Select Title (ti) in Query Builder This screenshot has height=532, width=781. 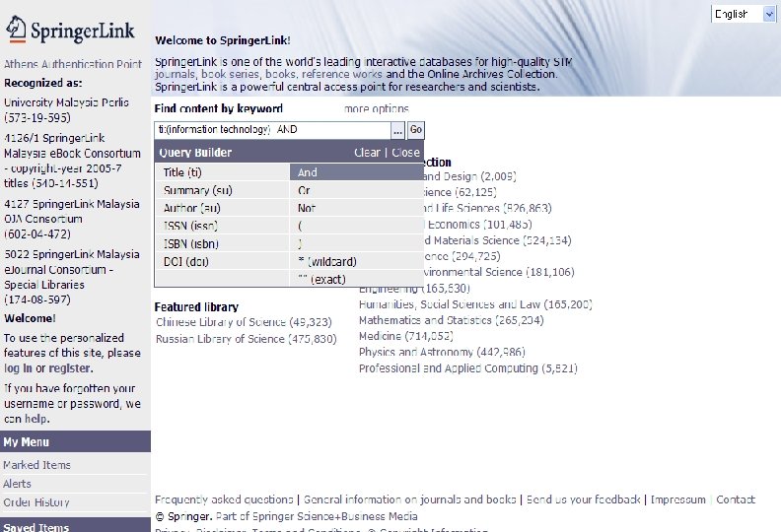pyautogui.click(x=222, y=172)
